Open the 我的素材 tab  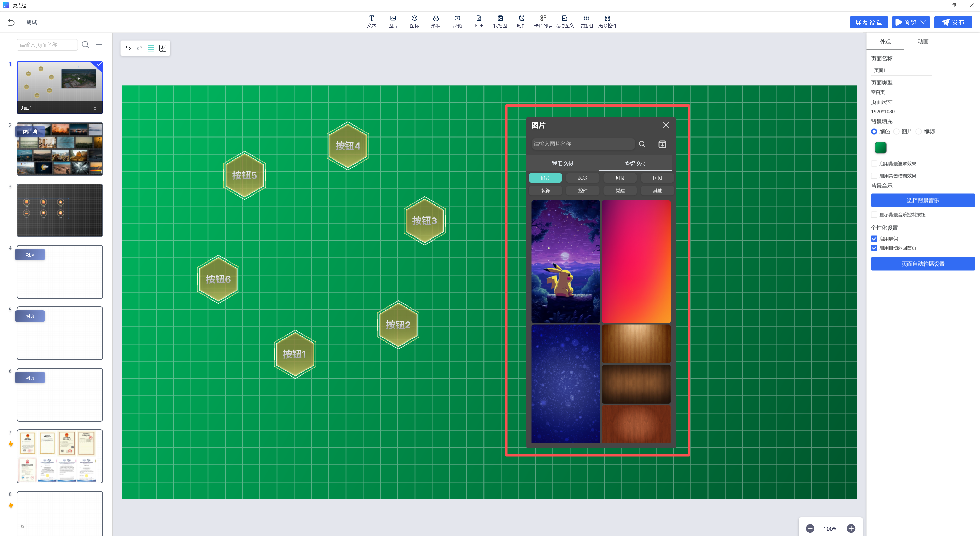click(562, 163)
